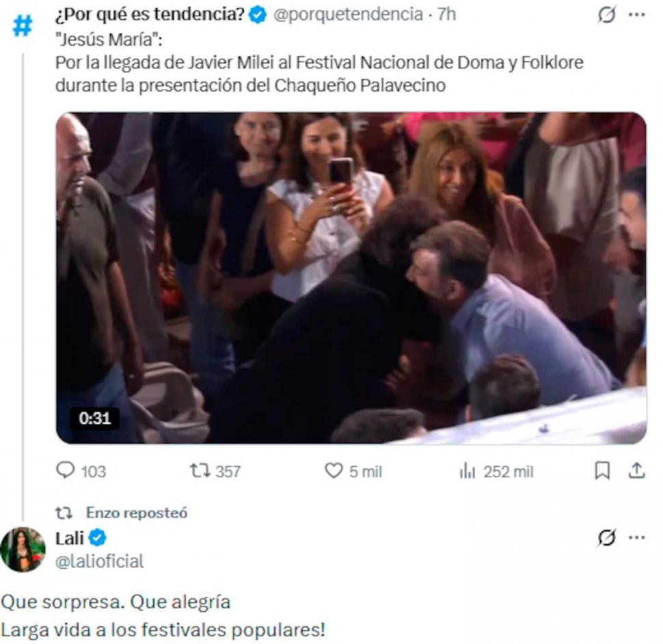The width and height of the screenshot is (663, 644).
Task: Click the 'Enzo reposteó' label
Action: pos(136,512)
